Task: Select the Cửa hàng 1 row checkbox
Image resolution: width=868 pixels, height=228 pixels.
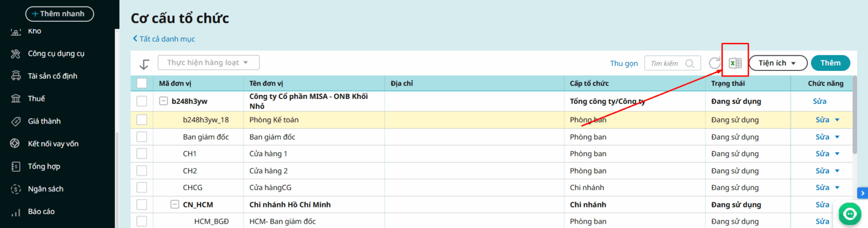Action: pos(142,154)
